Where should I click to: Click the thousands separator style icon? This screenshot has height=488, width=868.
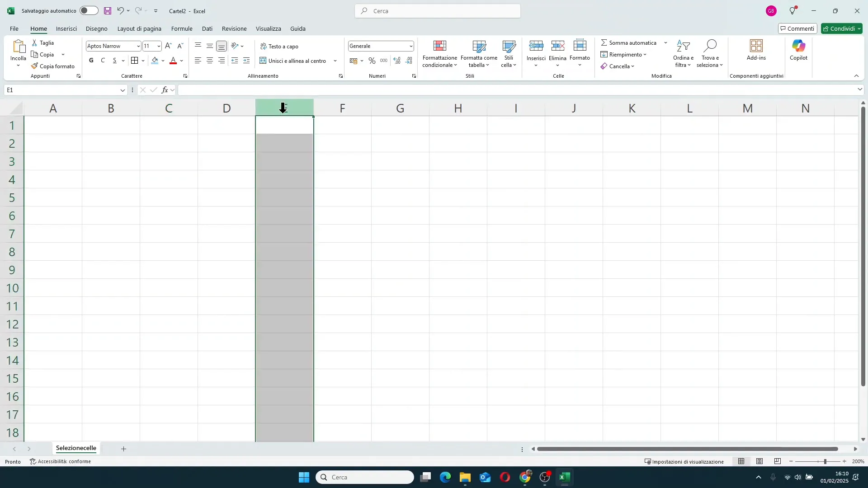pyautogui.click(x=384, y=61)
